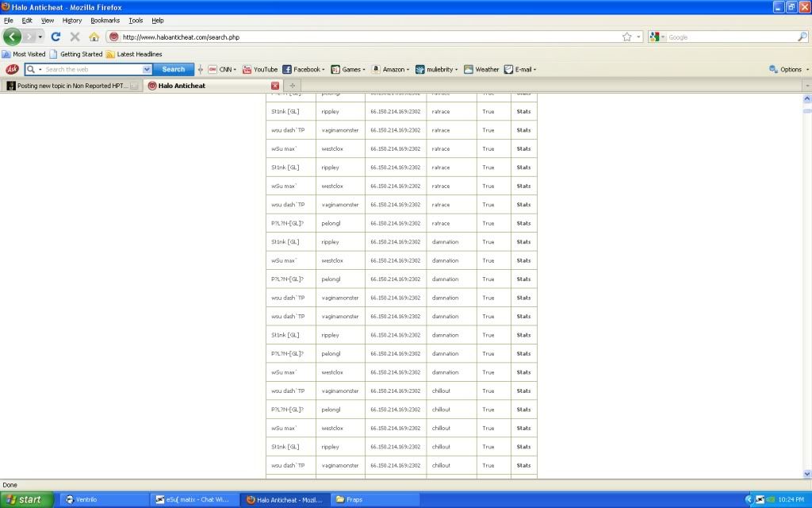The width and height of the screenshot is (812, 508).
Task: Expand the Facebook toolbar dropdown
Action: coord(324,70)
